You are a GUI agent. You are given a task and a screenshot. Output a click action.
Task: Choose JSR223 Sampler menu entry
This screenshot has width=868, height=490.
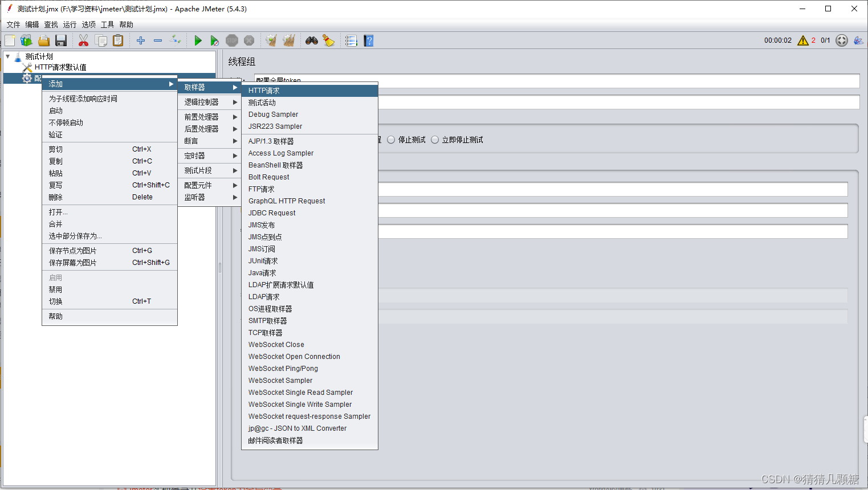[309, 126]
